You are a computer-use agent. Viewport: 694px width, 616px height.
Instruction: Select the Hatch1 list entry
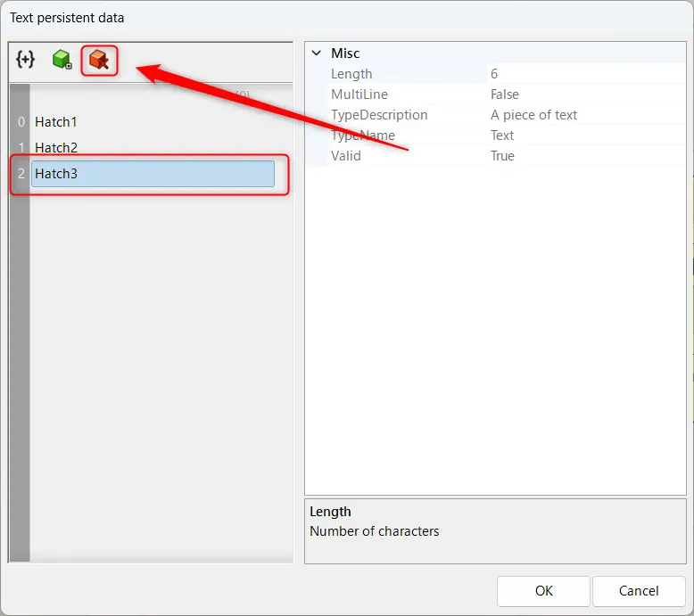coord(56,121)
